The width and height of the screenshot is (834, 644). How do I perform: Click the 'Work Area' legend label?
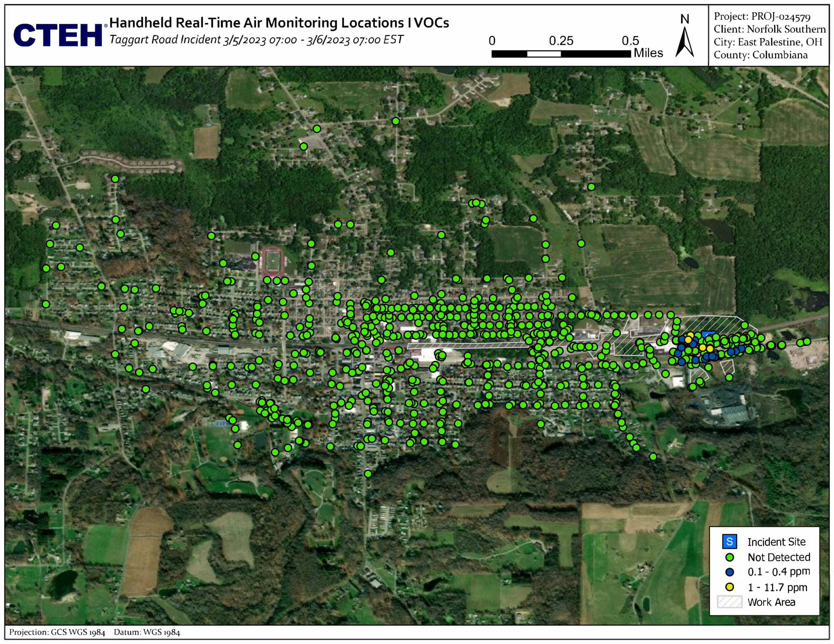771,602
